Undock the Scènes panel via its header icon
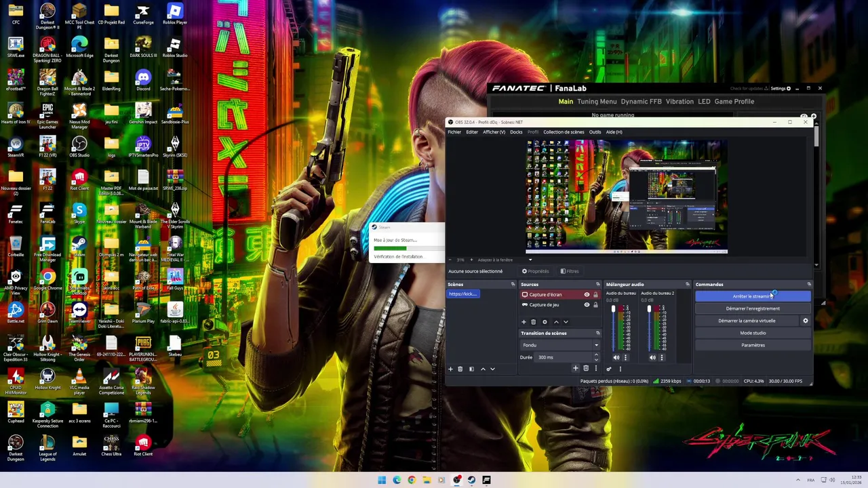The height and width of the screenshot is (488, 868). (513, 284)
